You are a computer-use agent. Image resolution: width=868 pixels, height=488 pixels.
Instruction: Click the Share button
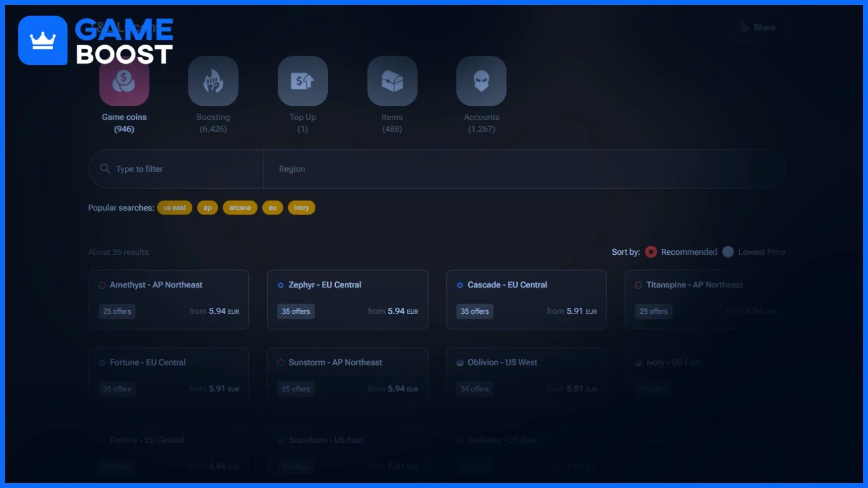757,27
